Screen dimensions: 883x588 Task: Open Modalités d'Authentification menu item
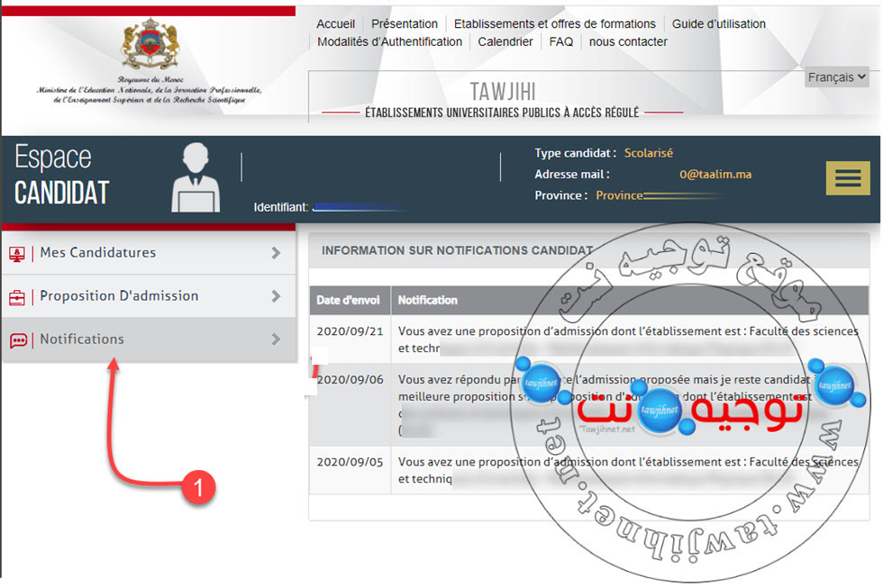(x=389, y=41)
